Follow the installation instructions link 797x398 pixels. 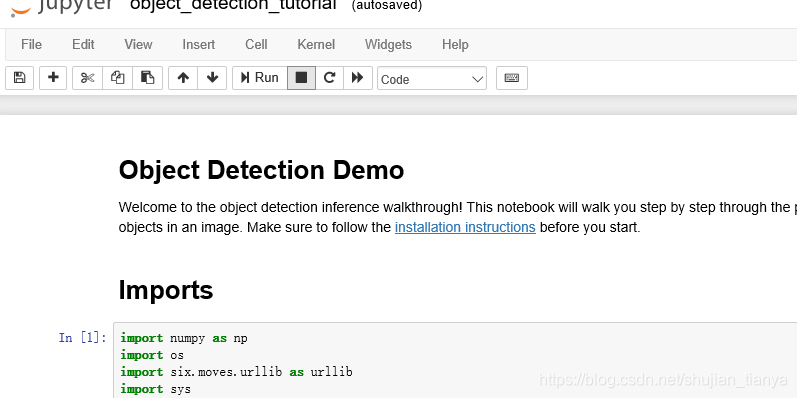(x=465, y=227)
